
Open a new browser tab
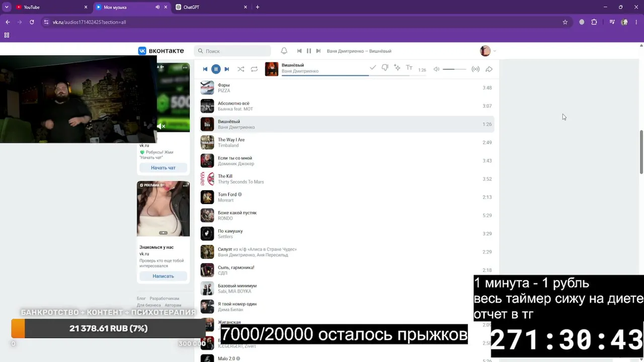tap(258, 7)
